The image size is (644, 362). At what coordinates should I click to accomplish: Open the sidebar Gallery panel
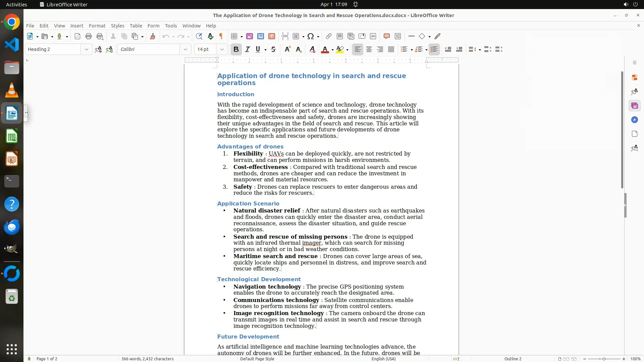click(634, 106)
